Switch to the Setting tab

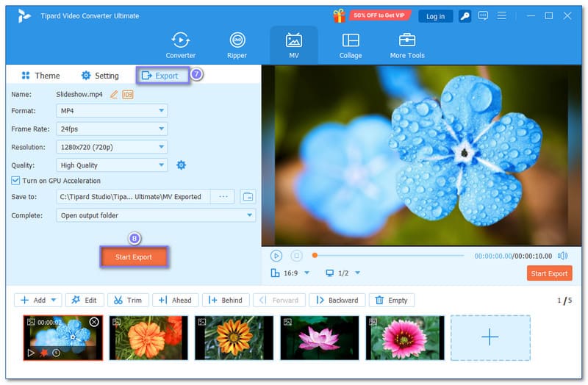[100, 76]
